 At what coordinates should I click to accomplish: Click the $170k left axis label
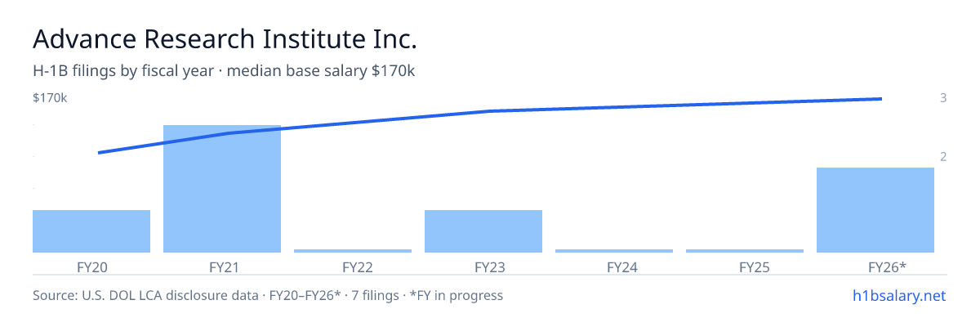(50, 99)
